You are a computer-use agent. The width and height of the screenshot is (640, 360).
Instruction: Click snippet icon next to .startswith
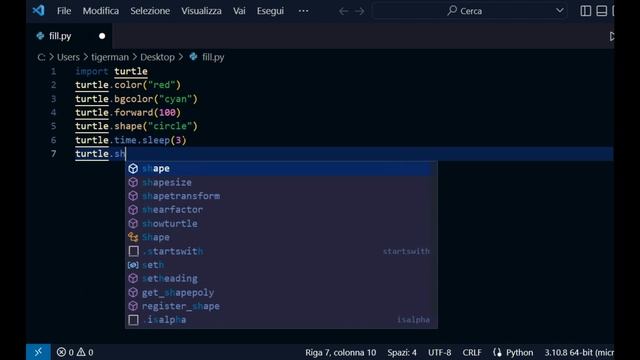133,251
